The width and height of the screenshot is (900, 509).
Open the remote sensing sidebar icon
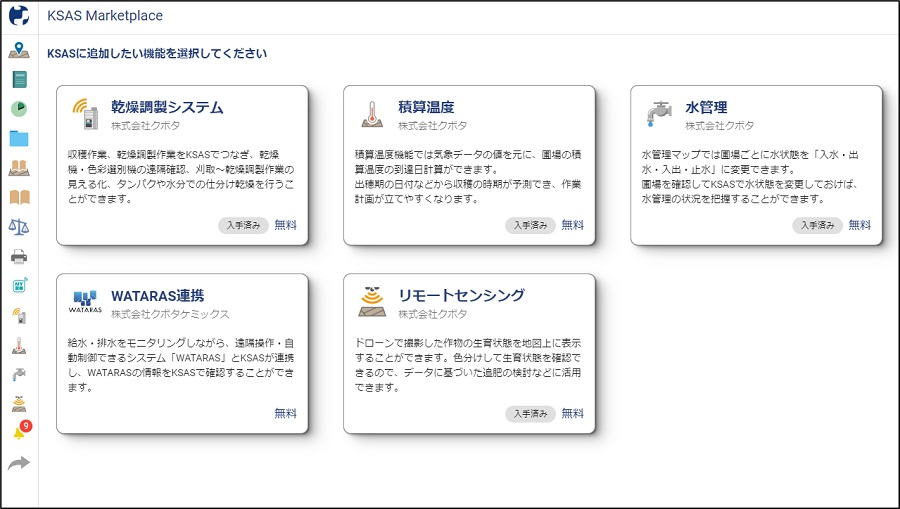19,403
